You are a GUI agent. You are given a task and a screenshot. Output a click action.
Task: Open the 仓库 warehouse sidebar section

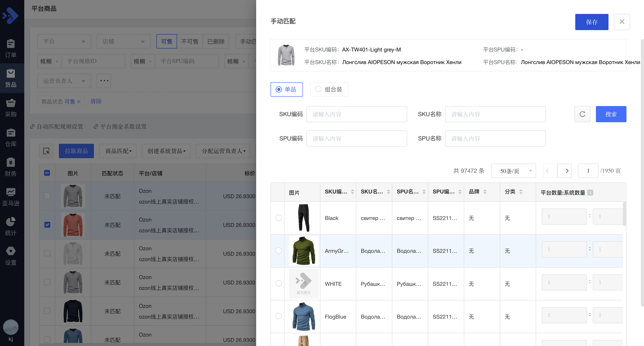pos(11,138)
